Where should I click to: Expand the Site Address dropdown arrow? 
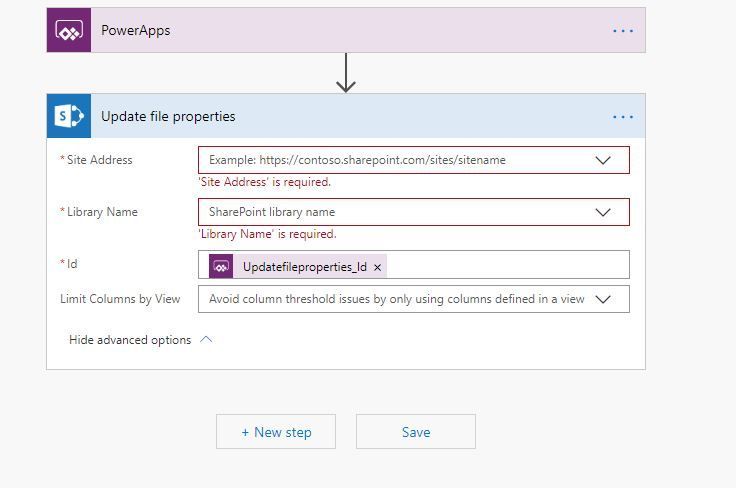(x=603, y=160)
